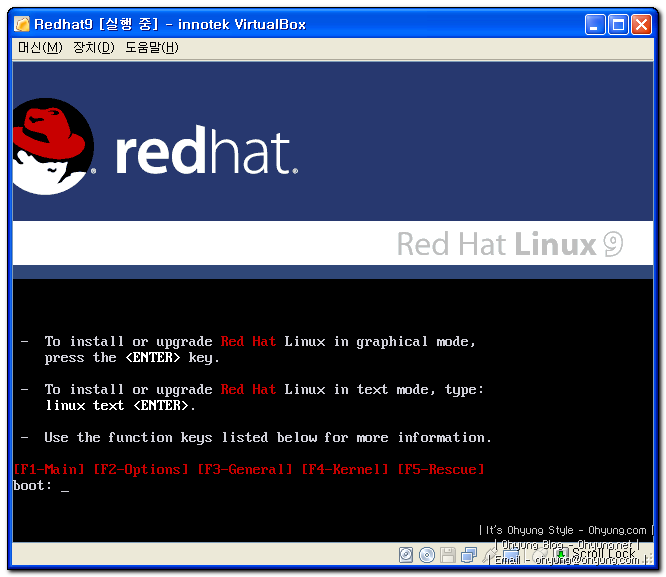Click the hard disk activity icon in status bar
Image resolution: width=666 pixels, height=577 pixels.
coord(406,555)
